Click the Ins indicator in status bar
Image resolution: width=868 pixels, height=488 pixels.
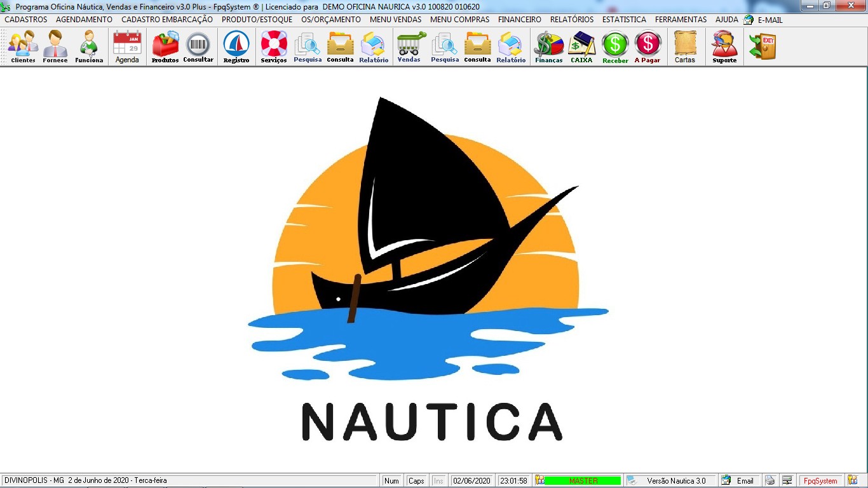click(x=438, y=480)
